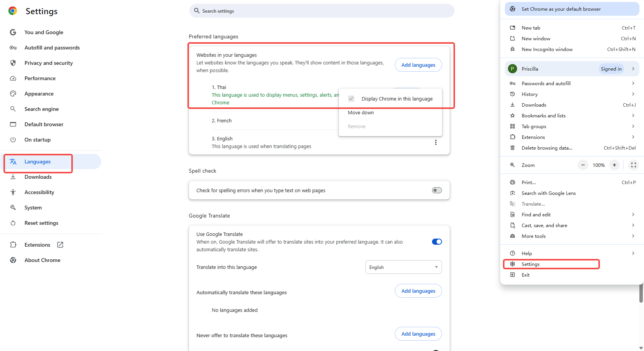The image size is (644, 351).
Task: Open Passwords and autofill from the menu
Action: [546, 83]
